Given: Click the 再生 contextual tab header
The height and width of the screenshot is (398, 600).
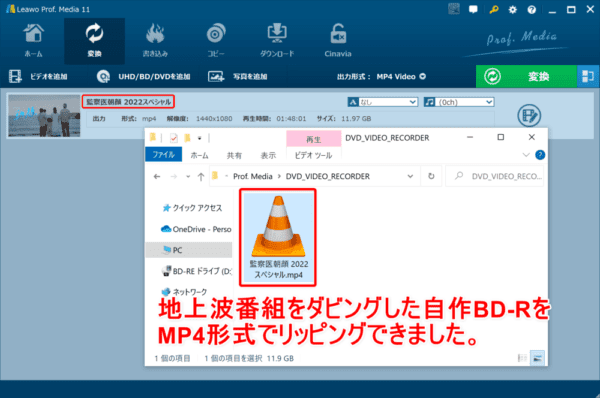Looking at the screenshot, I should click(x=313, y=139).
